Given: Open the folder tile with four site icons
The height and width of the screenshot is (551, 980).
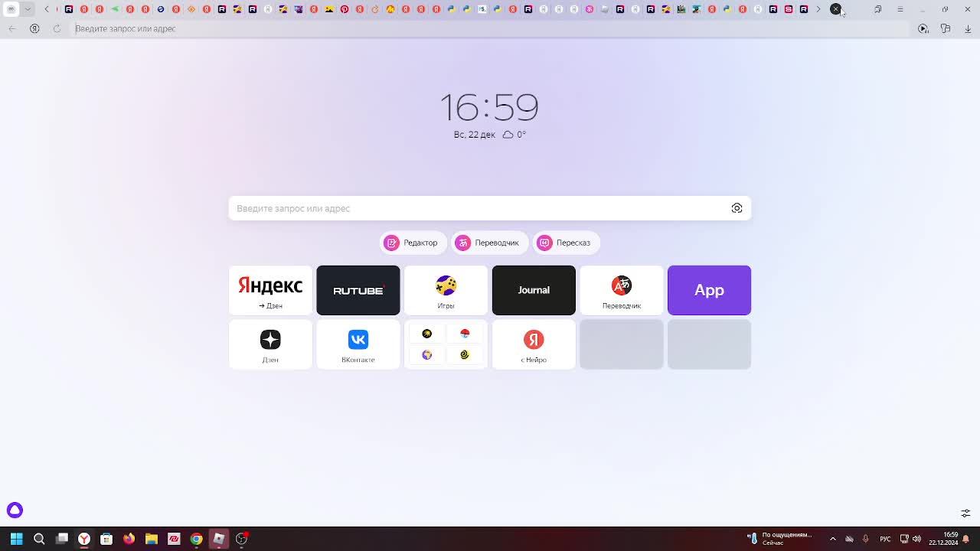Looking at the screenshot, I should coord(446,344).
